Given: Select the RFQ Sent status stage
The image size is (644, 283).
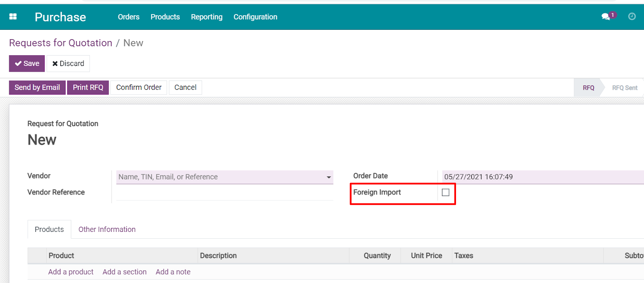Looking at the screenshot, I should (x=624, y=88).
